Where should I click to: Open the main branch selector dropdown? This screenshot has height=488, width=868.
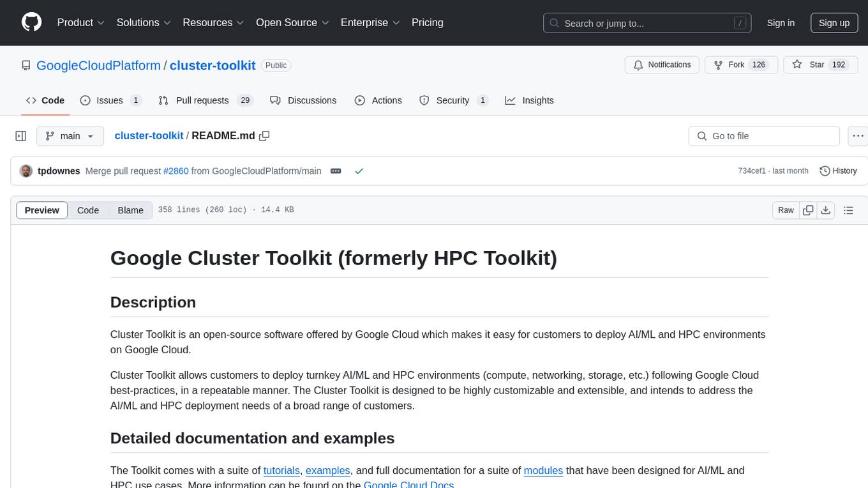coord(70,136)
